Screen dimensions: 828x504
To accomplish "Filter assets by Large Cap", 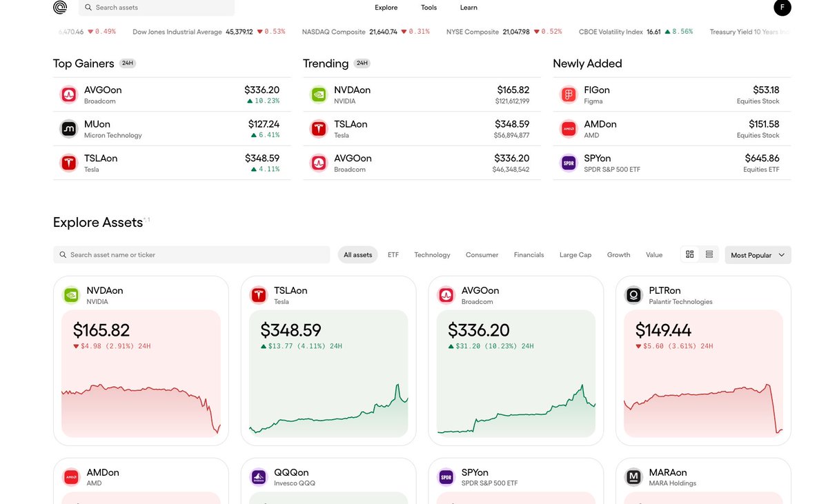I will [x=575, y=255].
